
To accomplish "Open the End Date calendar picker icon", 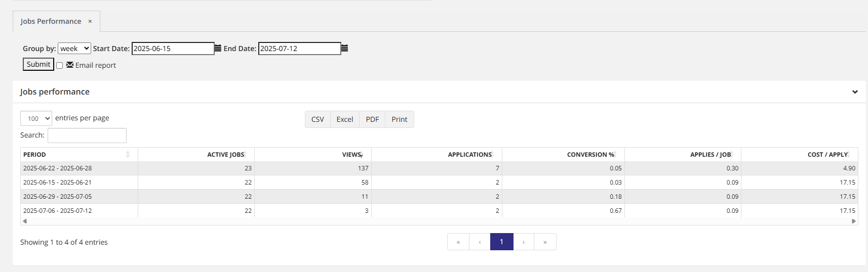I will point(344,49).
